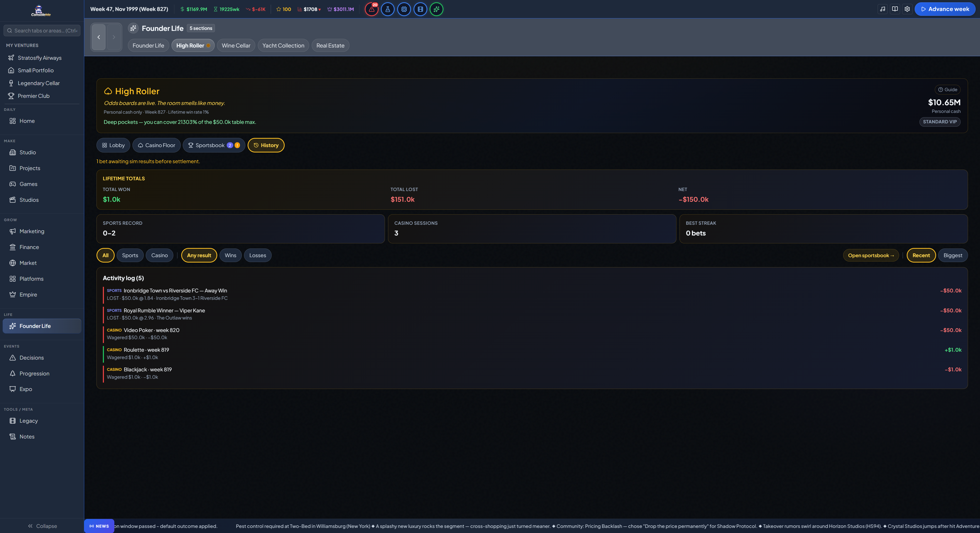The image size is (980, 533).
Task: Sort activity log by Recent
Action: [x=921, y=255]
